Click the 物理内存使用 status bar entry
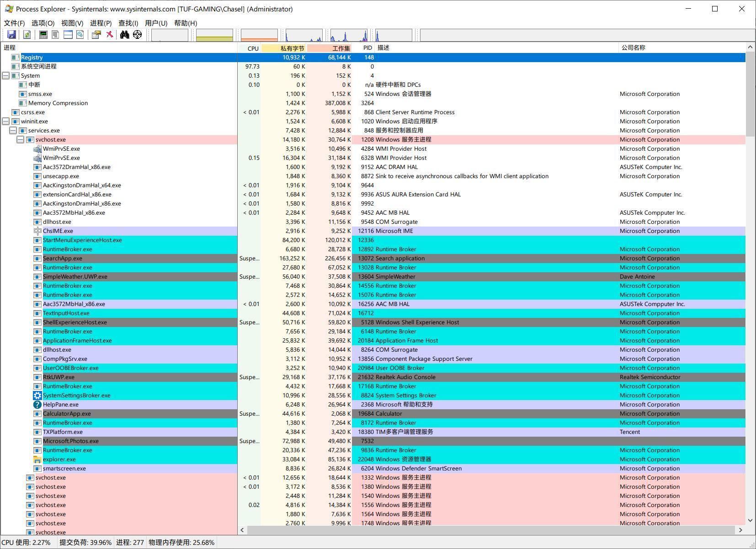 tap(181, 543)
